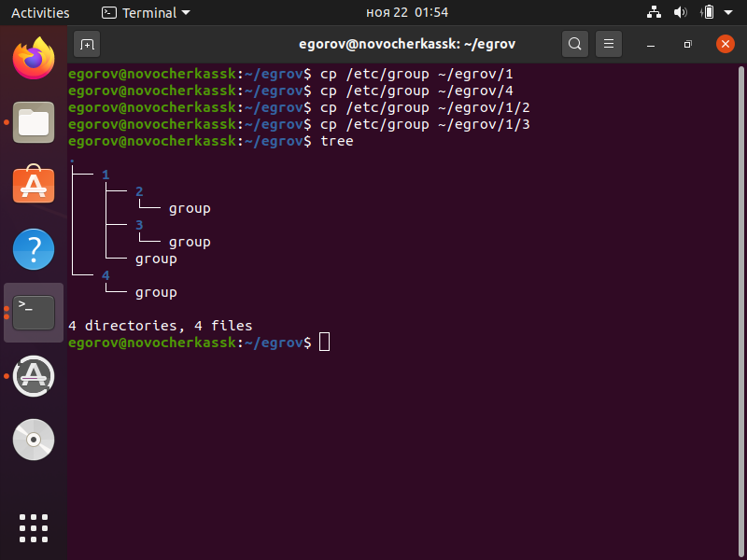This screenshot has height=560, width=747.
Task: Click the volume speaker indicator
Action: tap(680, 13)
